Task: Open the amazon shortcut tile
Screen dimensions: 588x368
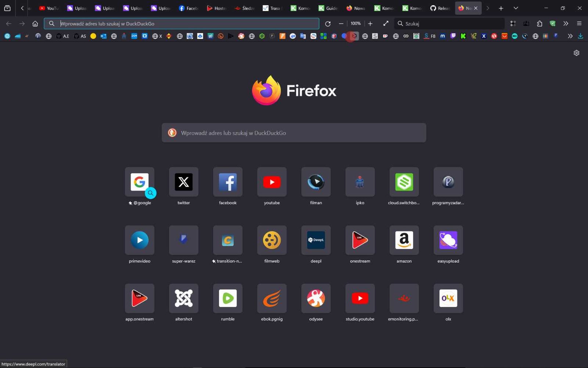Action: click(404, 240)
